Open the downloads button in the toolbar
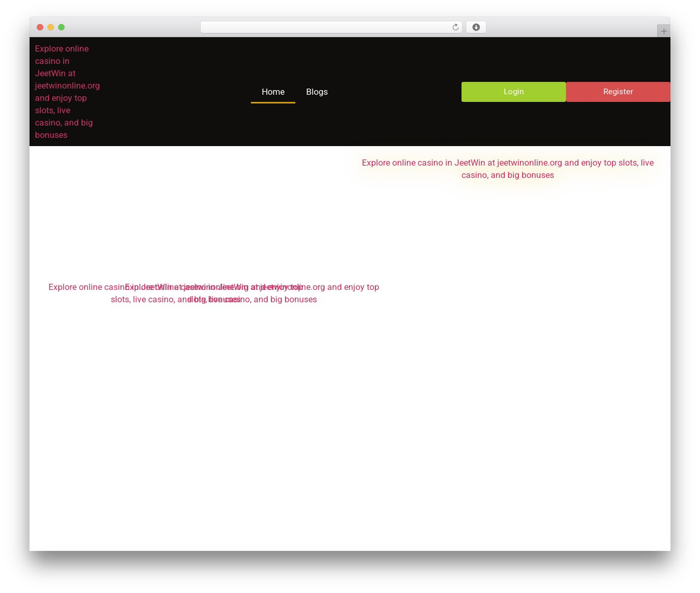 (476, 27)
